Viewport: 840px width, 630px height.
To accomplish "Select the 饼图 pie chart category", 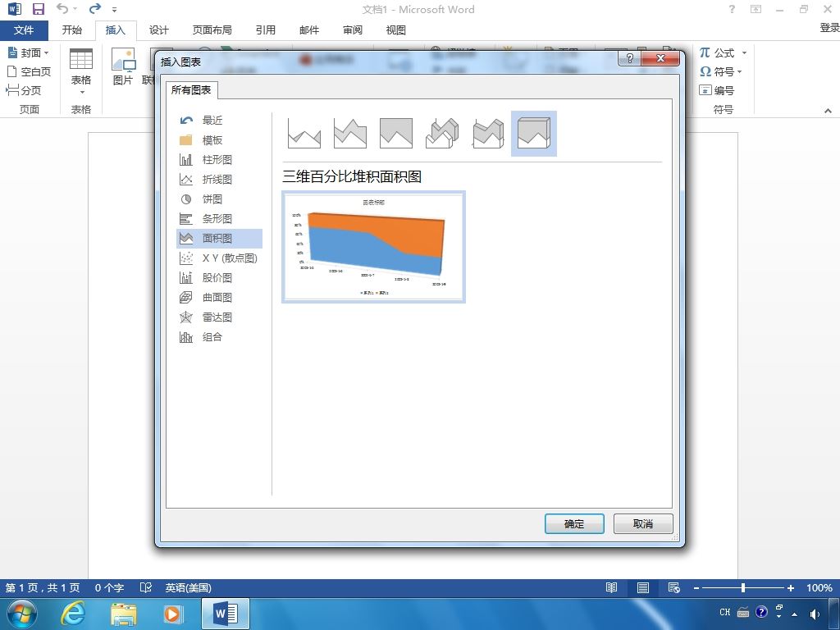I will click(219, 199).
